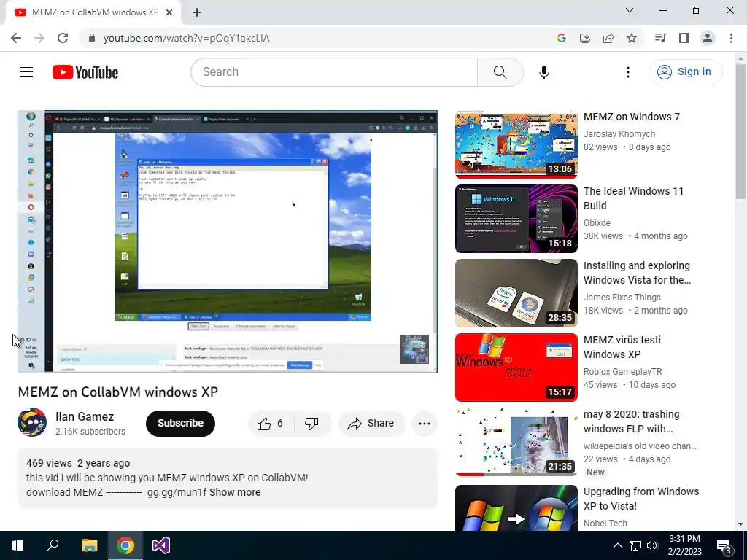
Task: Open Ilan Gamez channel name
Action: click(x=85, y=416)
